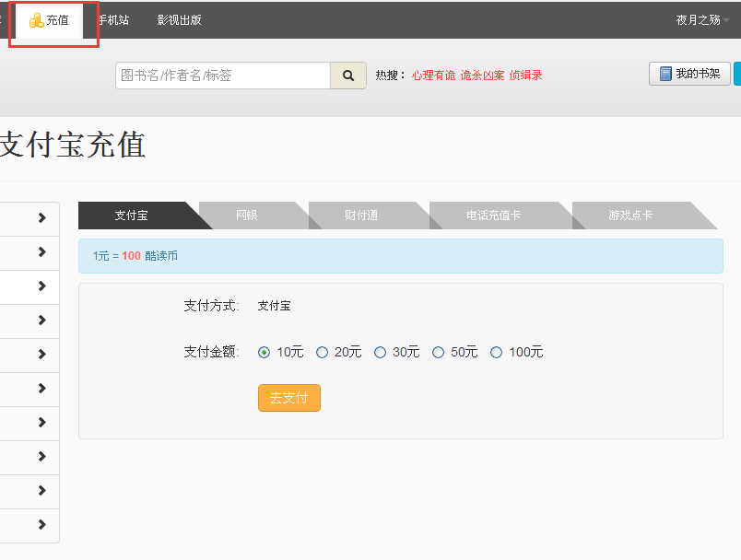Open the 侦缉录 hot search link
The image size is (741, 560).
(525, 76)
